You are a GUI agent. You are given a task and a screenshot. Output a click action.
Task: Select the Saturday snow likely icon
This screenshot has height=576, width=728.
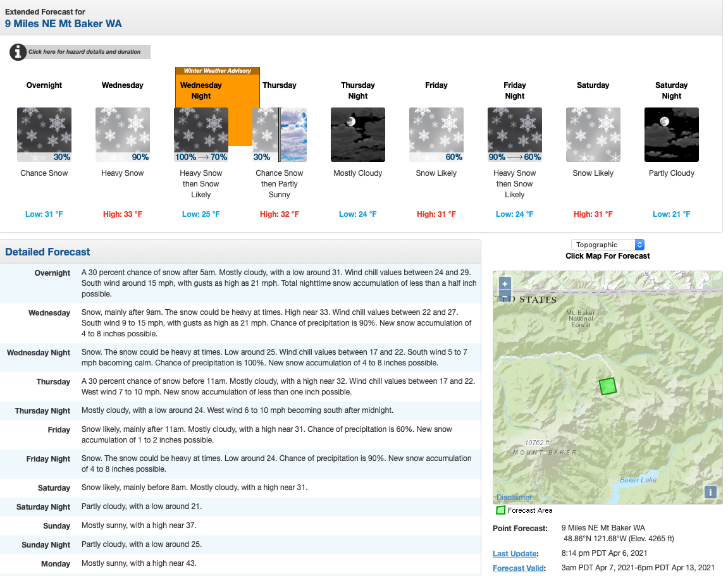click(x=593, y=135)
